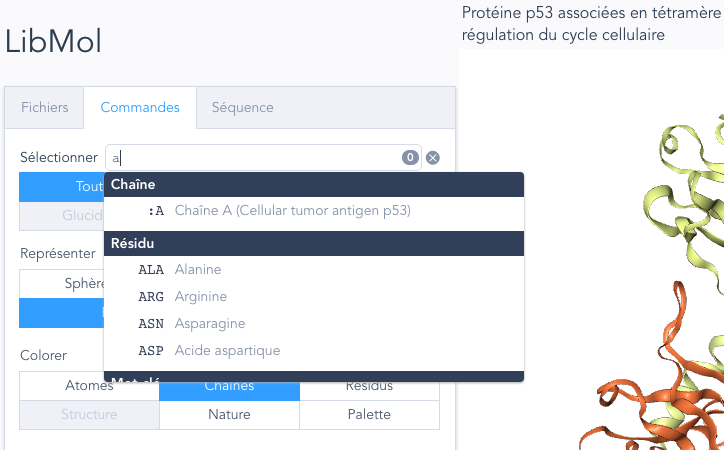Image resolution: width=724 pixels, height=450 pixels.
Task: Select ASP Acide aspartique suggestion
Action: (x=314, y=350)
